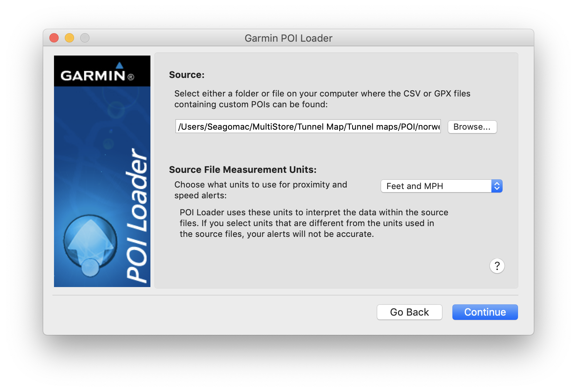577x392 pixels.
Task: Click the "Garmin POI Loader" window title
Action: (x=288, y=38)
